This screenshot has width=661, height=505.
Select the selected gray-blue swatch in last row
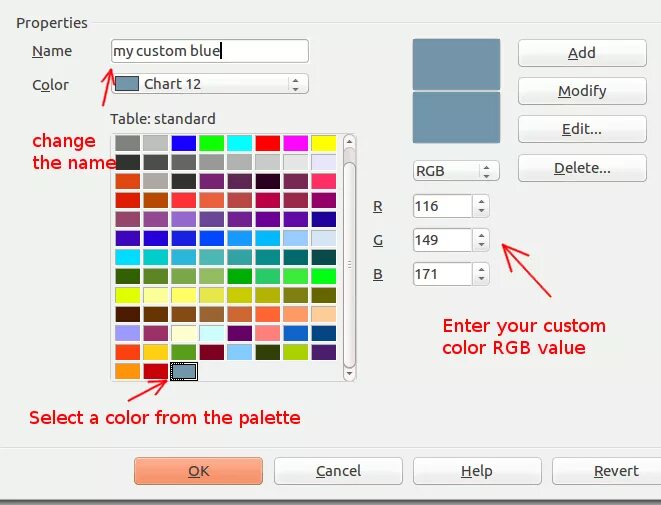184,371
